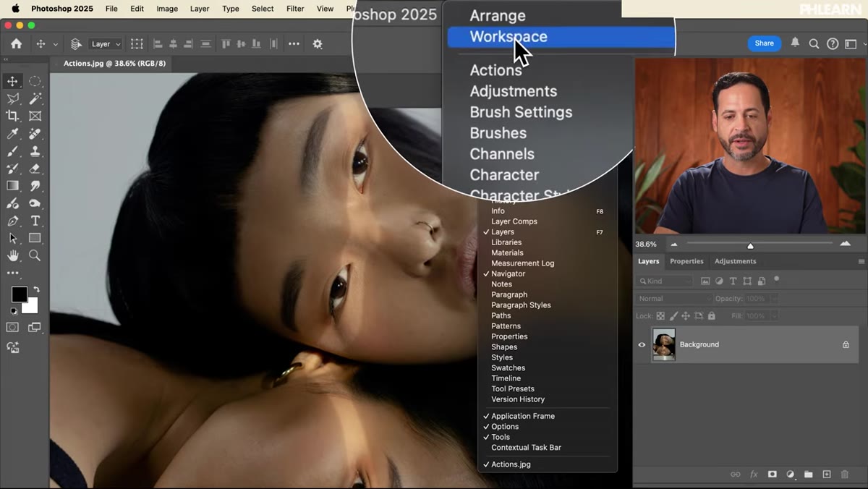Create new group folder icon
This screenshot has width=868, height=489.
[809, 475]
